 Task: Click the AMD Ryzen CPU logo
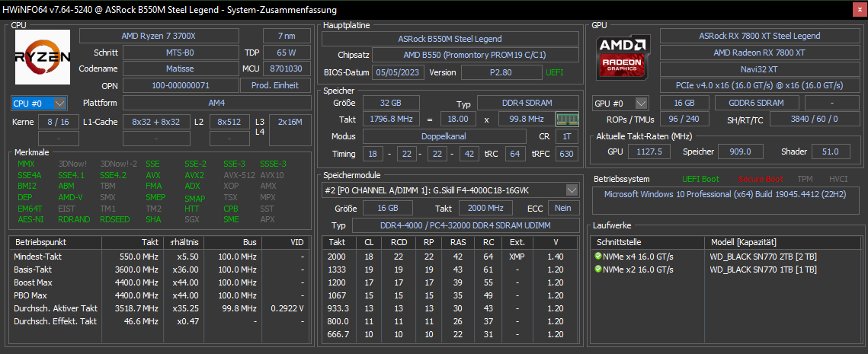click(x=43, y=58)
